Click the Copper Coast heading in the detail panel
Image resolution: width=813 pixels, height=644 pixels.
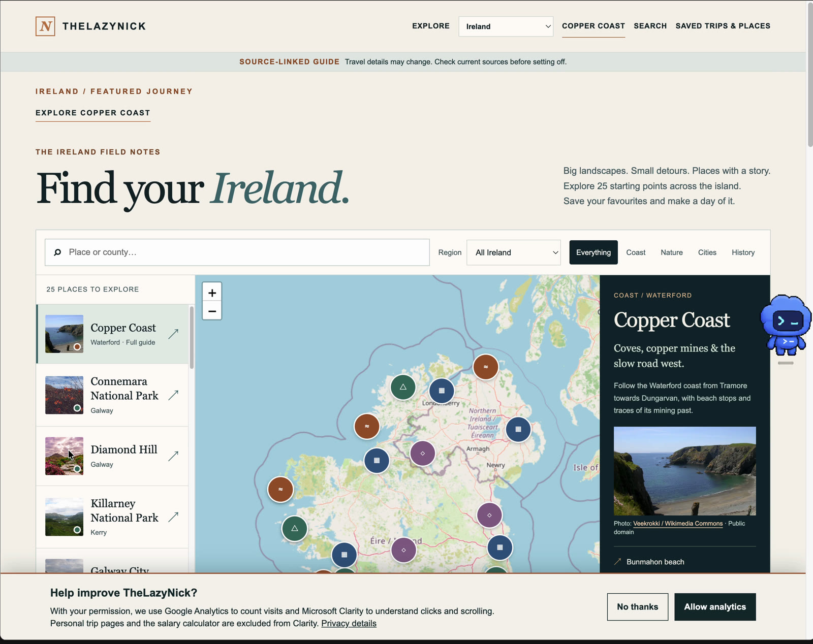tap(672, 320)
